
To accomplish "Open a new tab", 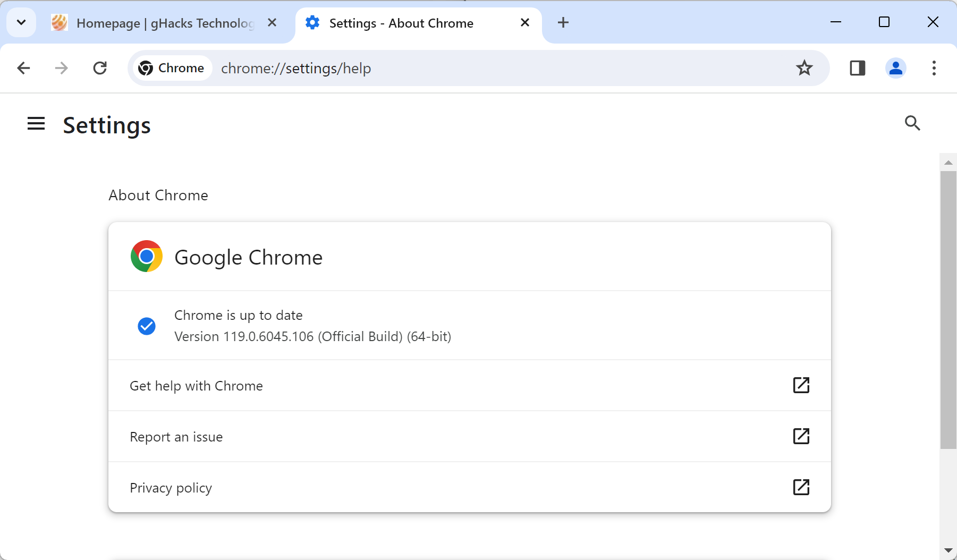I will 563,22.
